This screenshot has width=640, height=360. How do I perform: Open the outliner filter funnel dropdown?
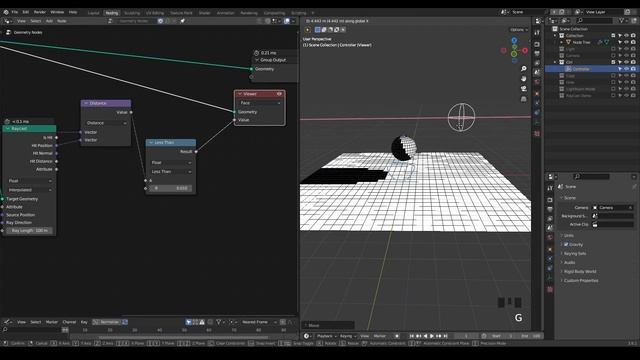(623, 20)
